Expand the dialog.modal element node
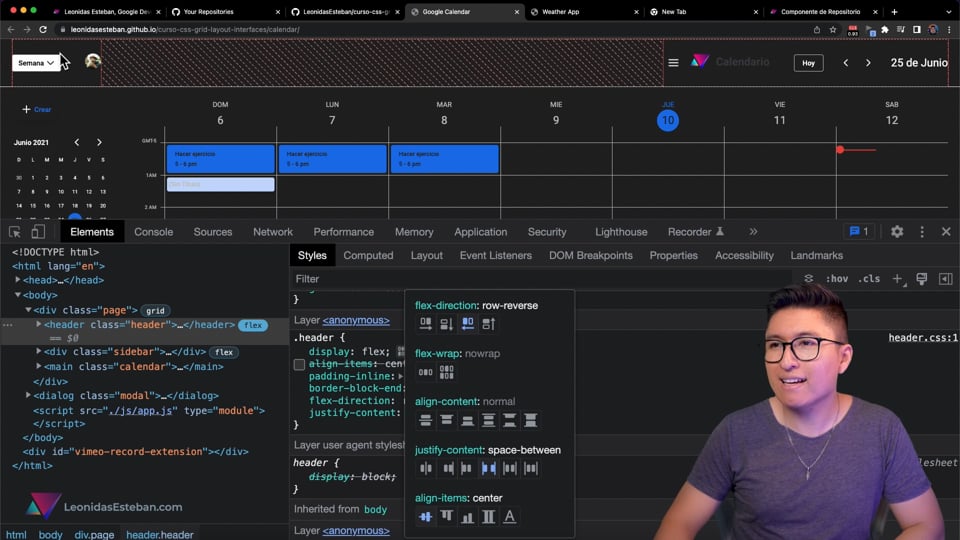This screenshot has width=960, height=540. 28,396
